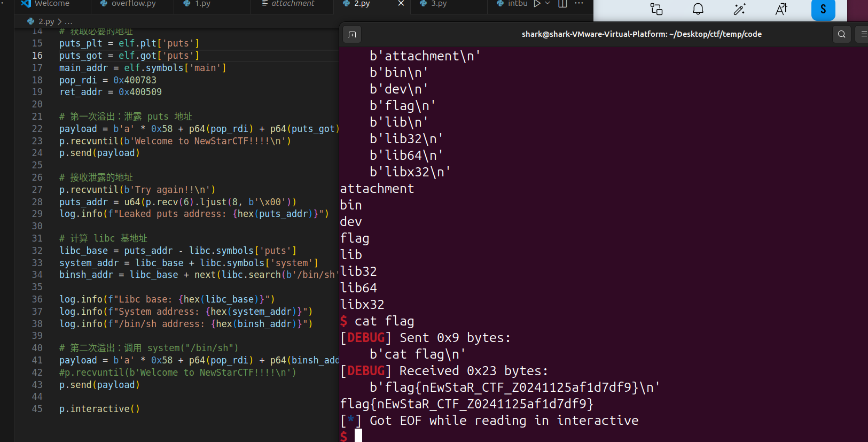Image resolution: width=868 pixels, height=442 pixels.
Task: Click the commented #p.recvuntil line
Action: pyautogui.click(x=177, y=373)
